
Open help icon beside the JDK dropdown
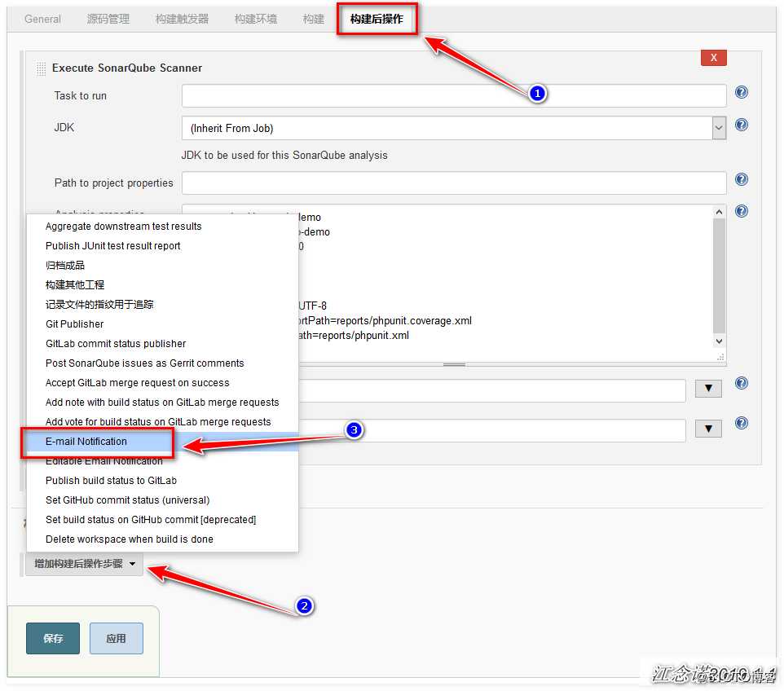[x=741, y=125]
